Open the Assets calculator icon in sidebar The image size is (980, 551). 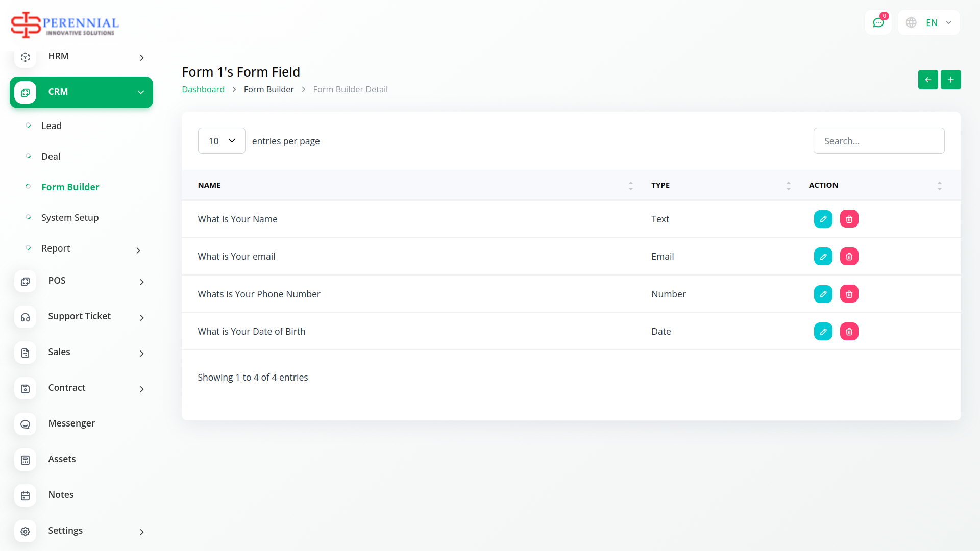click(x=25, y=460)
